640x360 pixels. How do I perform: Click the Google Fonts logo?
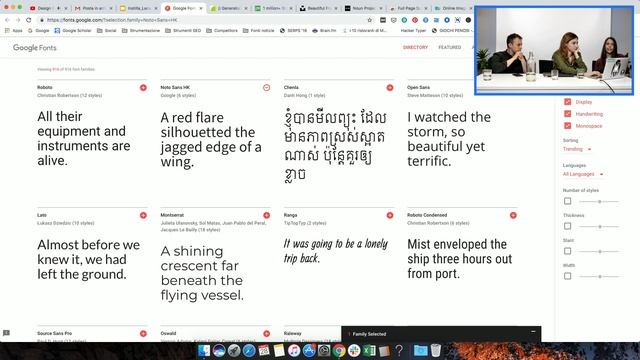coord(35,48)
